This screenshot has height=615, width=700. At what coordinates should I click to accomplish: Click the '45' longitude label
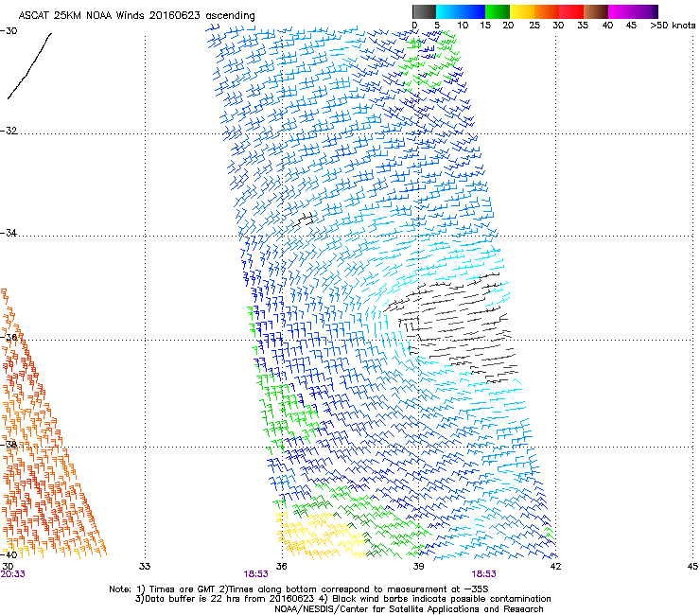[x=692, y=567]
